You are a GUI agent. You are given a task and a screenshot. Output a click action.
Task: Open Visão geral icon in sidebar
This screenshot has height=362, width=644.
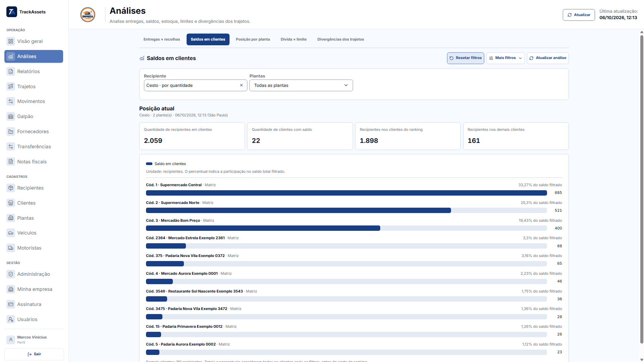11,41
